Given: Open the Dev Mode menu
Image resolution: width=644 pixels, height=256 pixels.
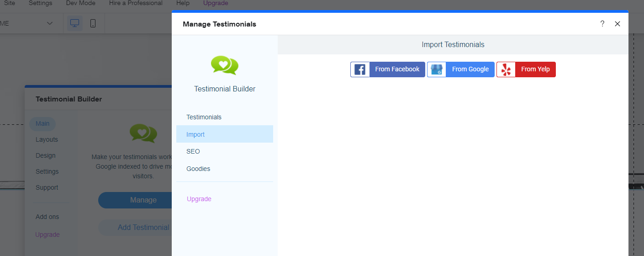Looking at the screenshot, I should [x=81, y=3].
